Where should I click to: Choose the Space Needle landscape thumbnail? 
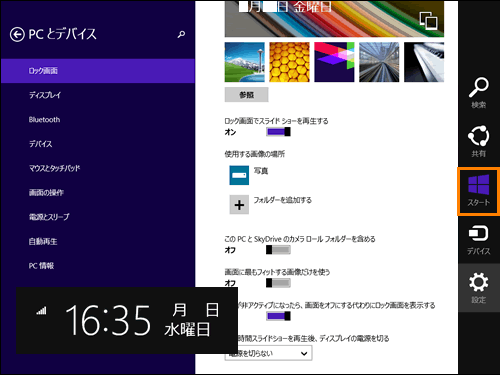point(245,62)
